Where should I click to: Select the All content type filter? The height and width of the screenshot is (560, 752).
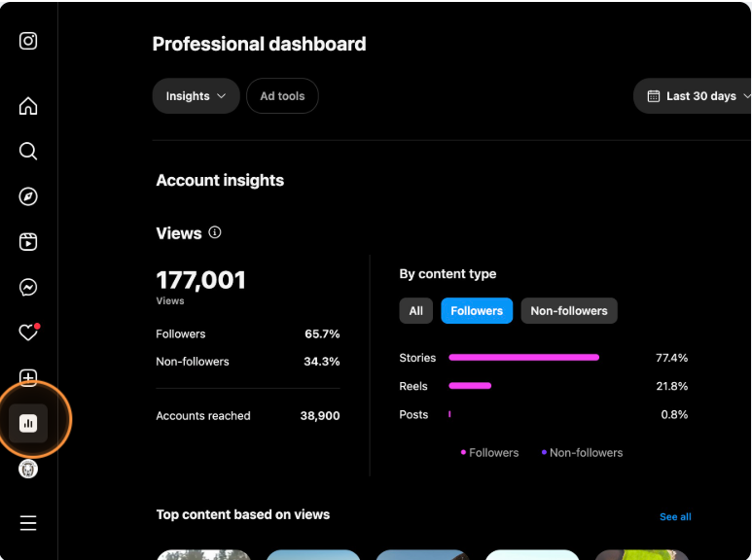coord(415,311)
